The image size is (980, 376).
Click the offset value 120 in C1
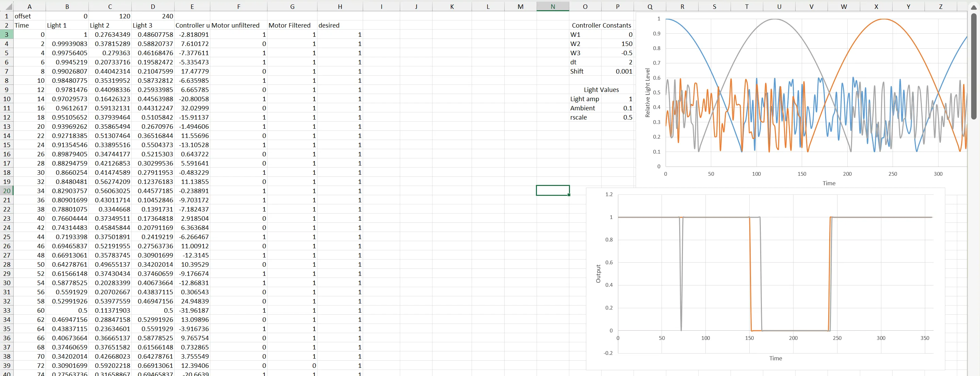(x=110, y=16)
